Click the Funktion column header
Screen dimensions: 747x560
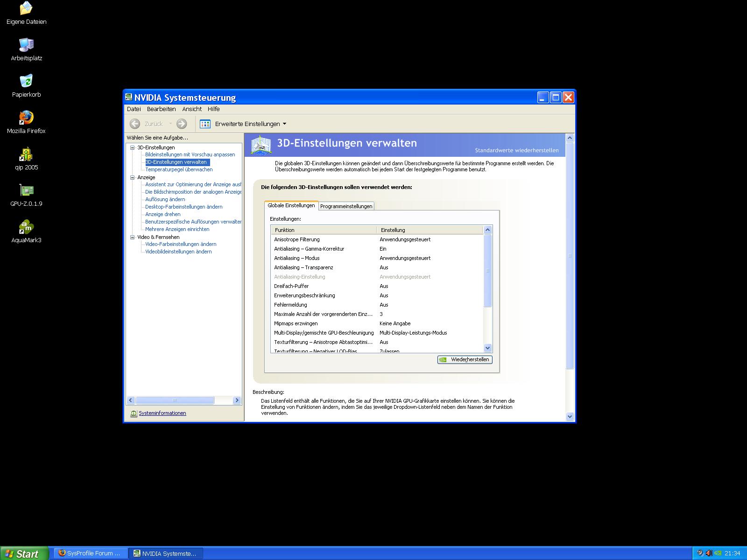click(x=324, y=230)
